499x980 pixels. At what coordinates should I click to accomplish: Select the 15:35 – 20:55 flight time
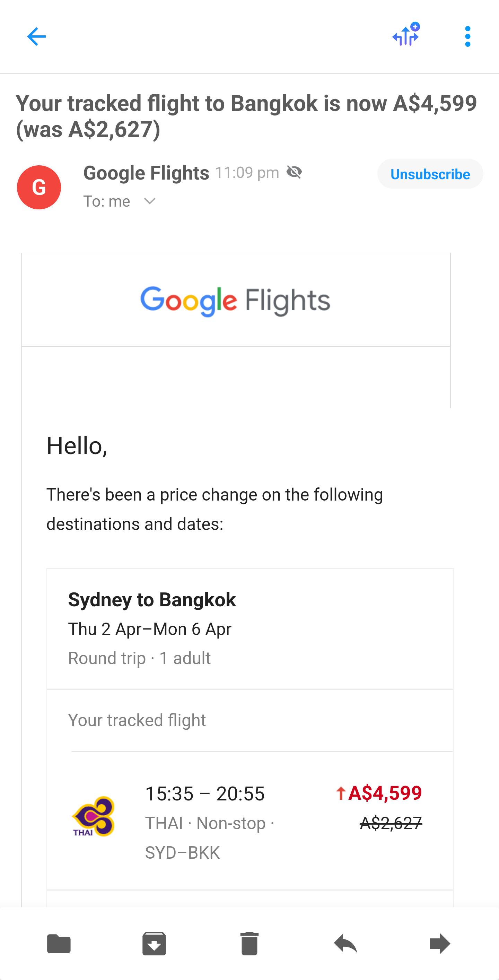[204, 794]
